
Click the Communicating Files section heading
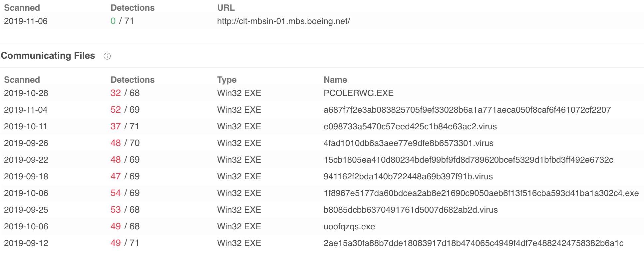[x=48, y=56]
